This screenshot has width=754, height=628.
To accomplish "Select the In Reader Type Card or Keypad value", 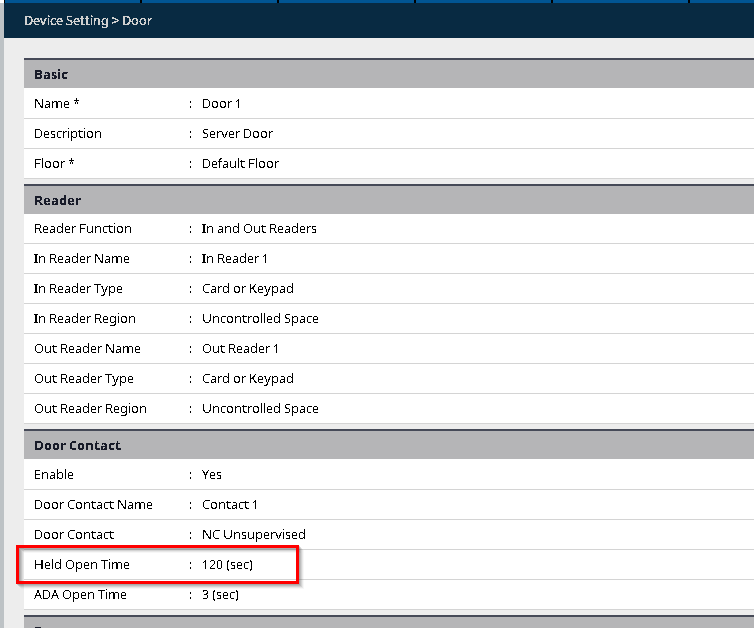I will pyautogui.click(x=247, y=289).
